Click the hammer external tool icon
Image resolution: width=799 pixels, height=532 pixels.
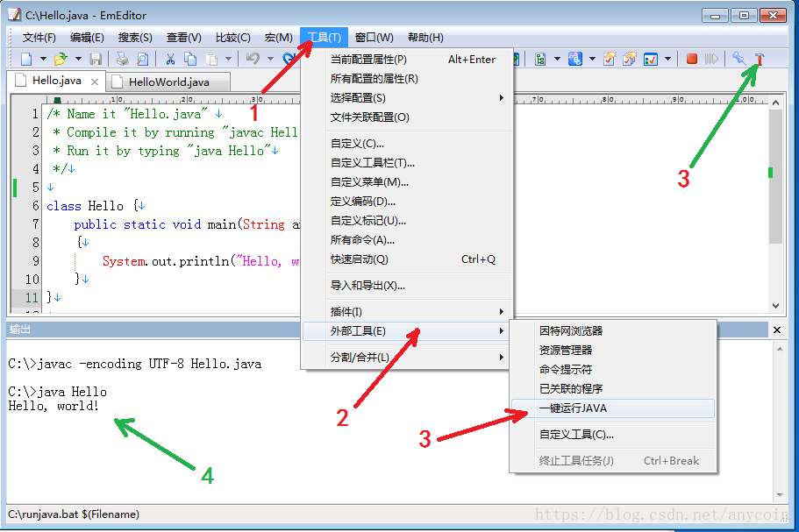760,59
